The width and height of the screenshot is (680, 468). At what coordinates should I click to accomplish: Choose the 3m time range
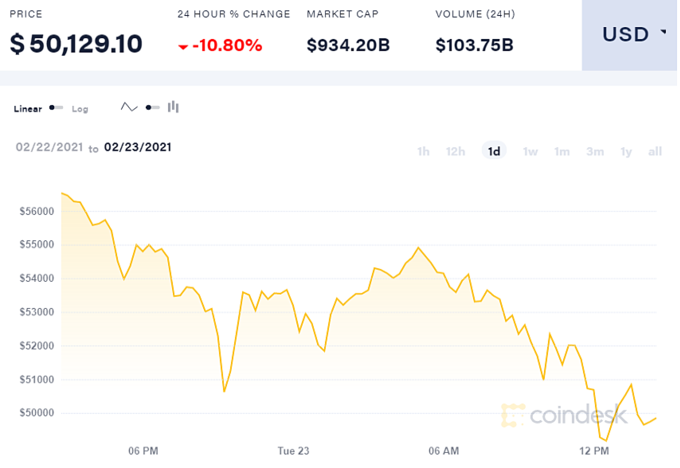pos(595,152)
